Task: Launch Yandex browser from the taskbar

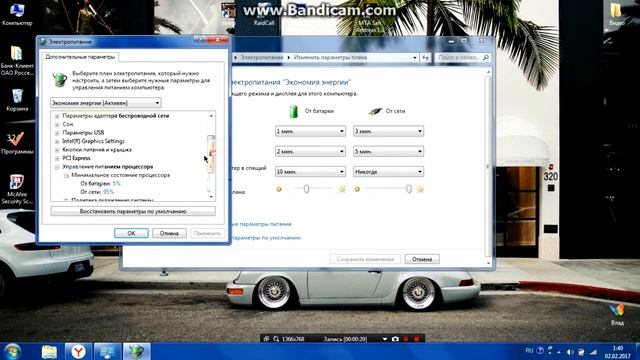Action: click(78, 352)
